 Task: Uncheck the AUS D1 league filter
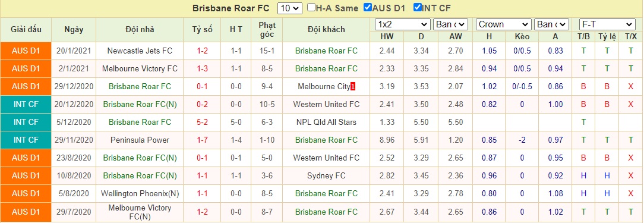(x=368, y=7)
